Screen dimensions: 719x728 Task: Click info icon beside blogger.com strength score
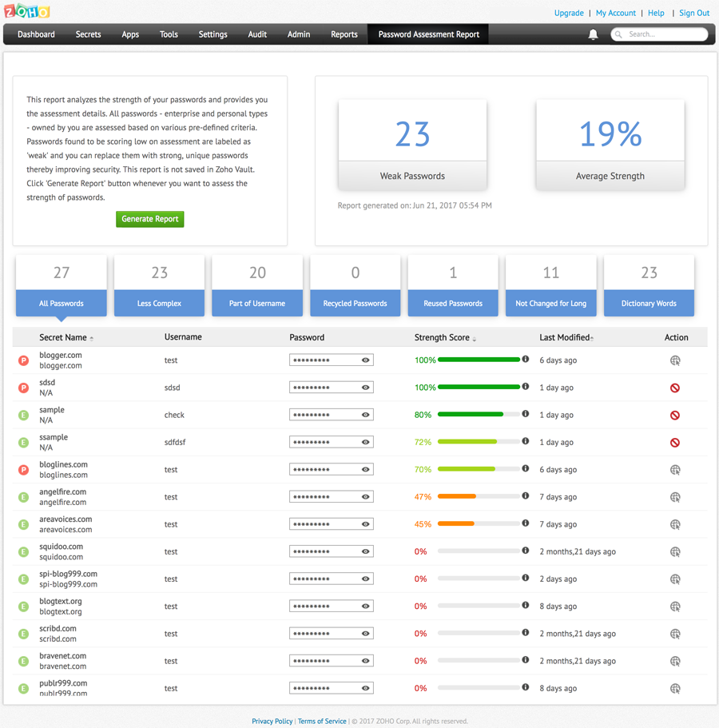click(x=526, y=360)
